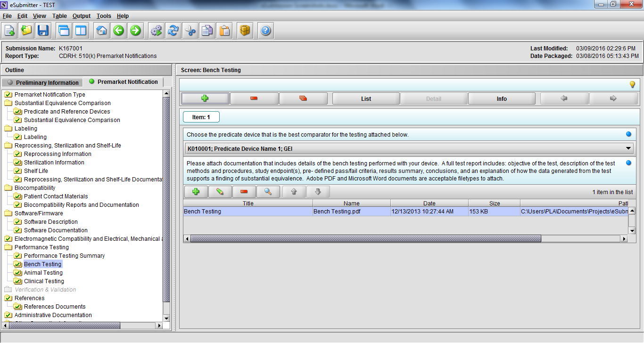Image resolution: width=644 pixels, height=343 pixels.
Task: Click the yellow lightbulb hint icon
Action: [x=633, y=84]
